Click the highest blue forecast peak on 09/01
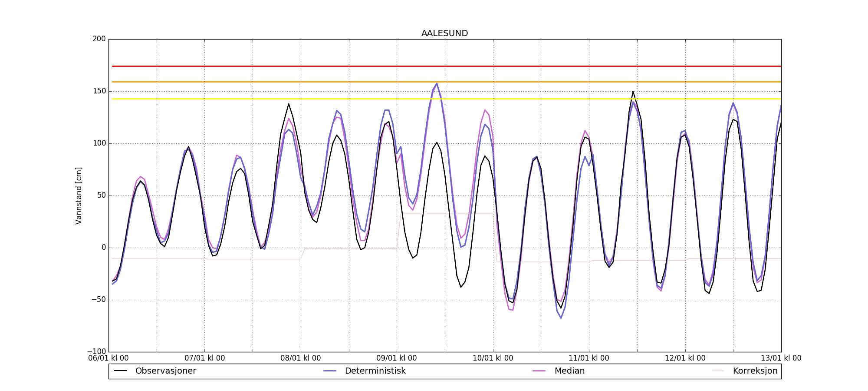Image resolution: width=868 pixels, height=391 pixels. pos(437,83)
